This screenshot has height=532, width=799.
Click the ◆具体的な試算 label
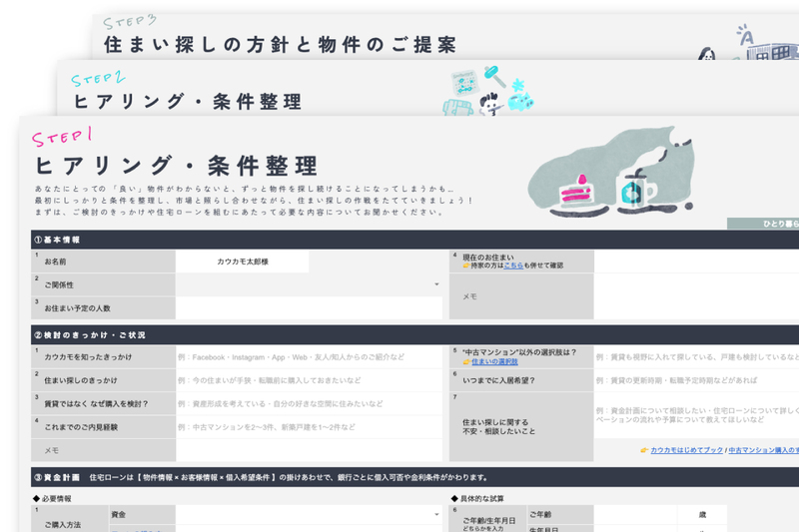point(477,498)
